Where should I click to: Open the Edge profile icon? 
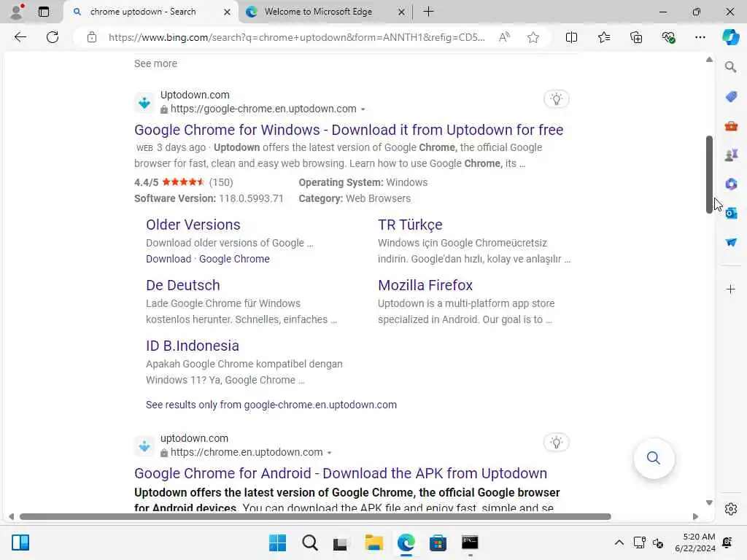pyautogui.click(x=18, y=12)
